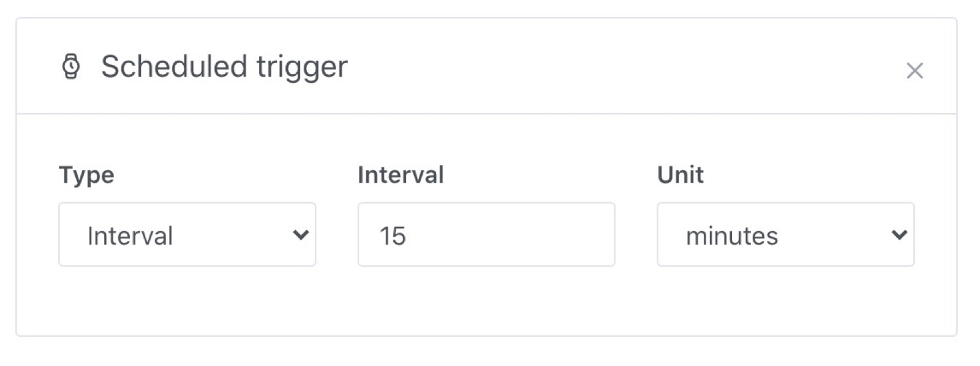This screenshot has width=980, height=366.
Task: Focus the Interval number input field
Action: [486, 234]
